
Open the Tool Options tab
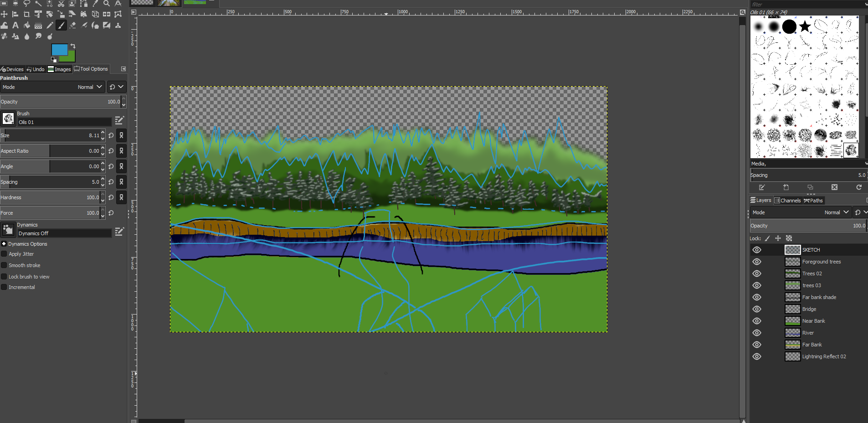tap(91, 69)
